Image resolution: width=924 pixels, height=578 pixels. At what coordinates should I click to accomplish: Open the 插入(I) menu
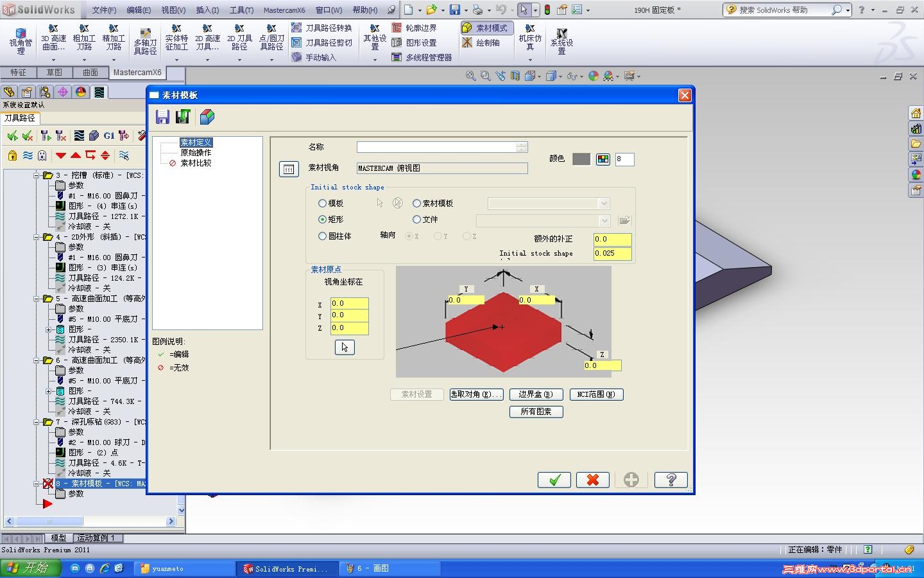[x=207, y=10]
